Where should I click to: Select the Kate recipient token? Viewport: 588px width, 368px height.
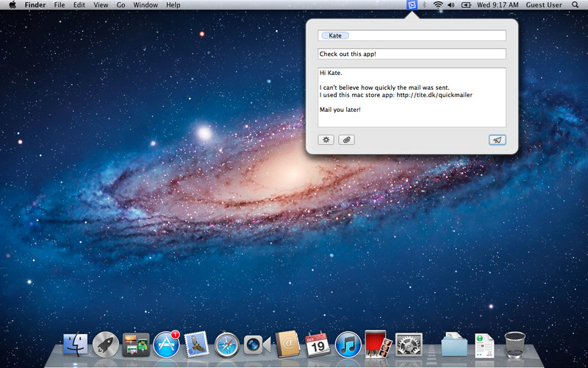coord(335,35)
